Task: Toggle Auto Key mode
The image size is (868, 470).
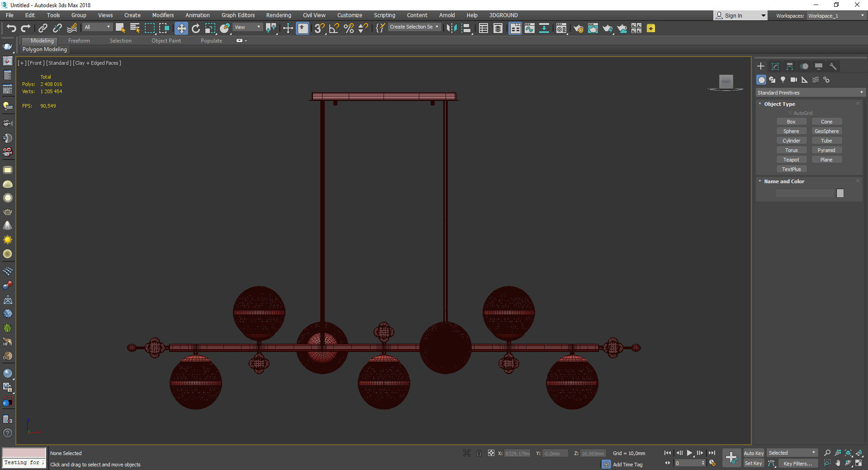Action: 754,453
